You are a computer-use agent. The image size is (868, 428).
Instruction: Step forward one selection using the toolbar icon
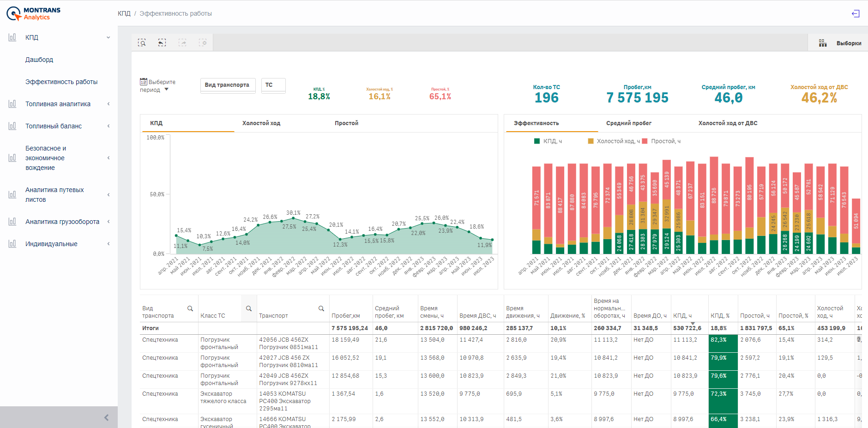click(x=182, y=42)
